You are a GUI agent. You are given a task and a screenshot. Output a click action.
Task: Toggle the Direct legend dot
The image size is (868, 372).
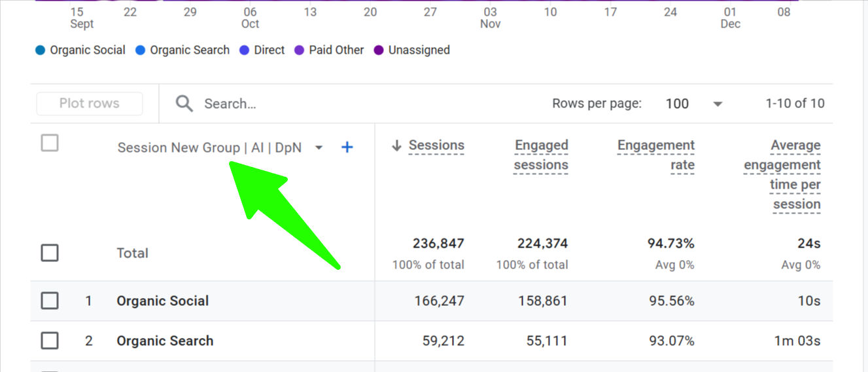tap(244, 50)
